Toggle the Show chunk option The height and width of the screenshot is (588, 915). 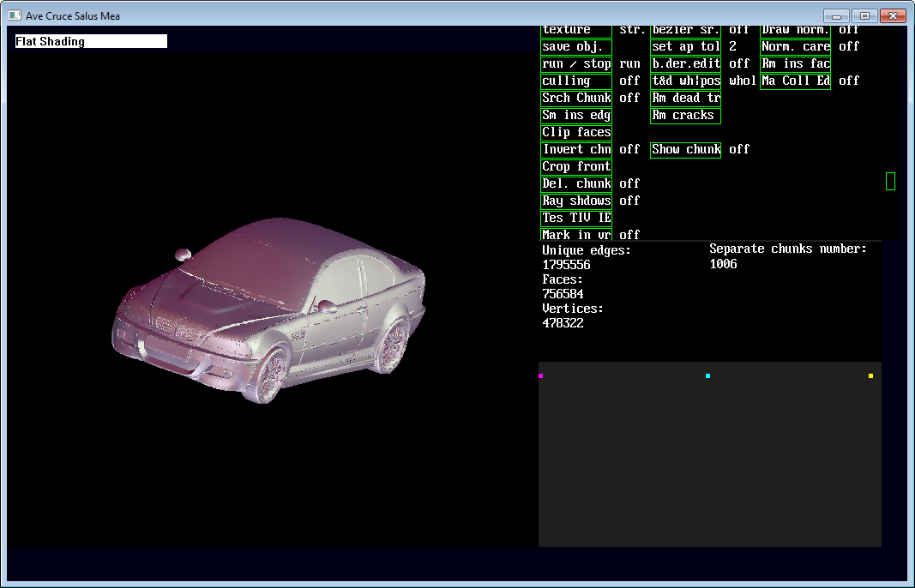(685, 149)
